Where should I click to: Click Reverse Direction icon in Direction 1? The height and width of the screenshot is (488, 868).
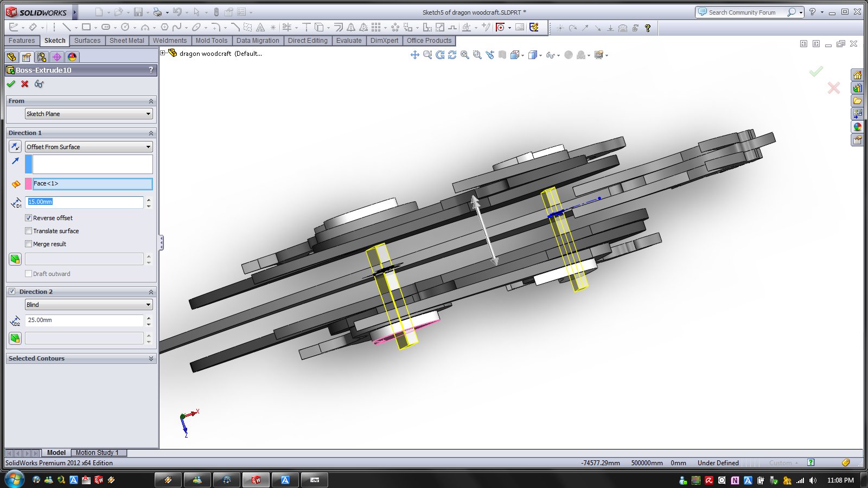15,147
